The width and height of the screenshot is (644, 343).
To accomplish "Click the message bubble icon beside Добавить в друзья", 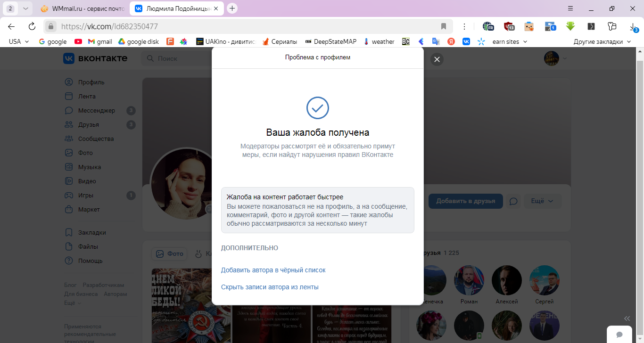I will click(x=514, y=201).
